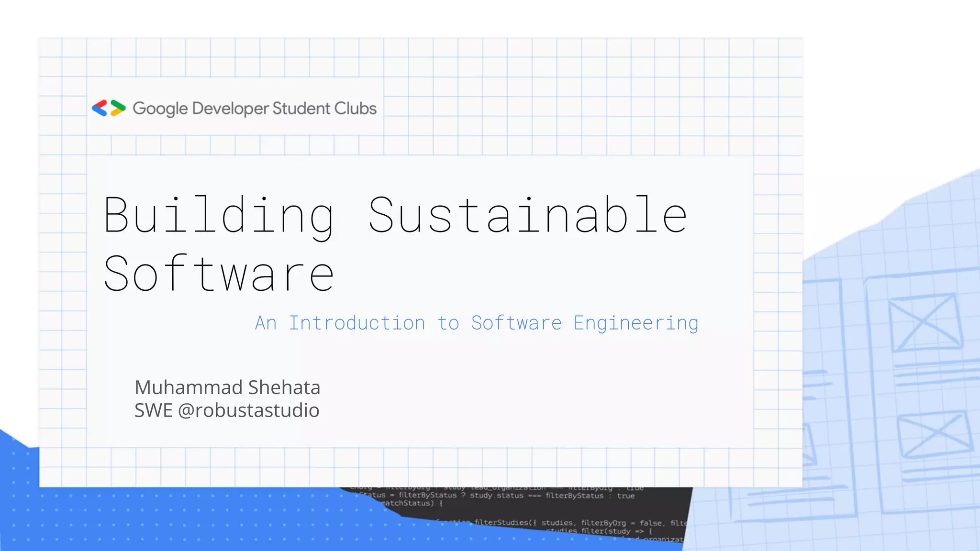Click the word Sustainable in the title

point(528,216)
